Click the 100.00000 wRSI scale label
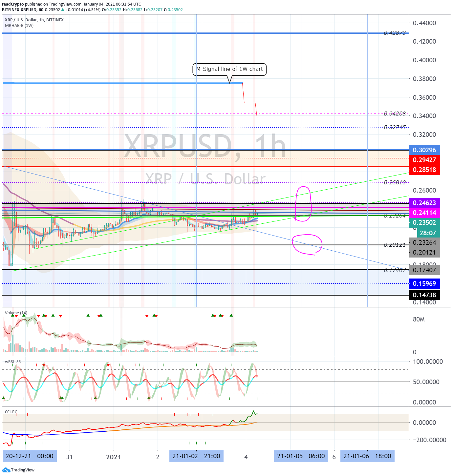Image resolution: width=453 pixels, height=476 pixels. (x=428, y=362)
